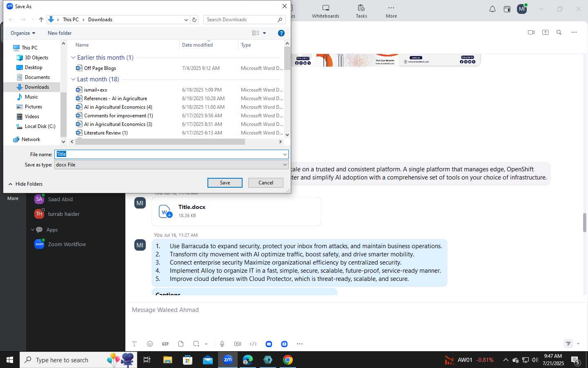Switch to the Whiteboards tab
This screenshot has height=368, width=588.
[325, 11]
